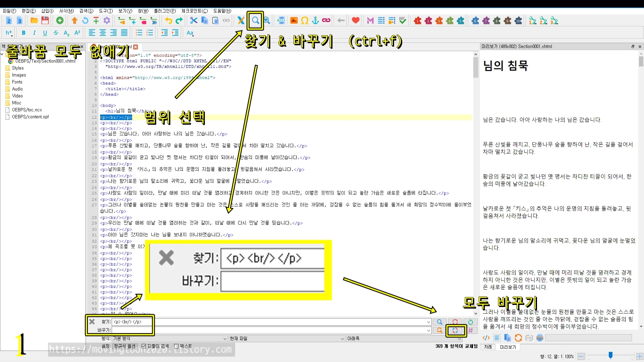Click the anchor Insert ID icon

pyautogui.click(x=315, y=21)
